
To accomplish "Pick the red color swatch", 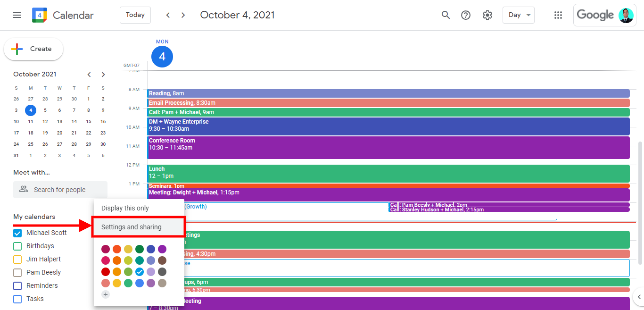I will (105, 271).
